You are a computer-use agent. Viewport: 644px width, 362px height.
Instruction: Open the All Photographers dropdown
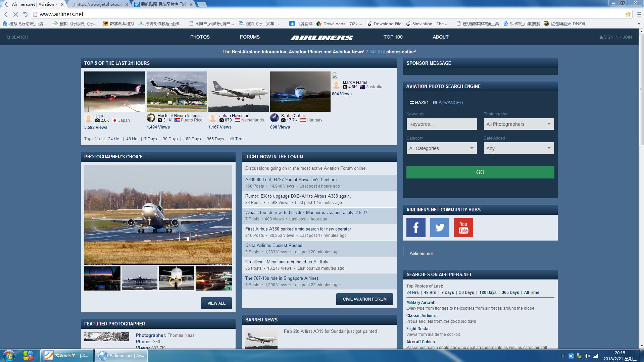point(518,124)
